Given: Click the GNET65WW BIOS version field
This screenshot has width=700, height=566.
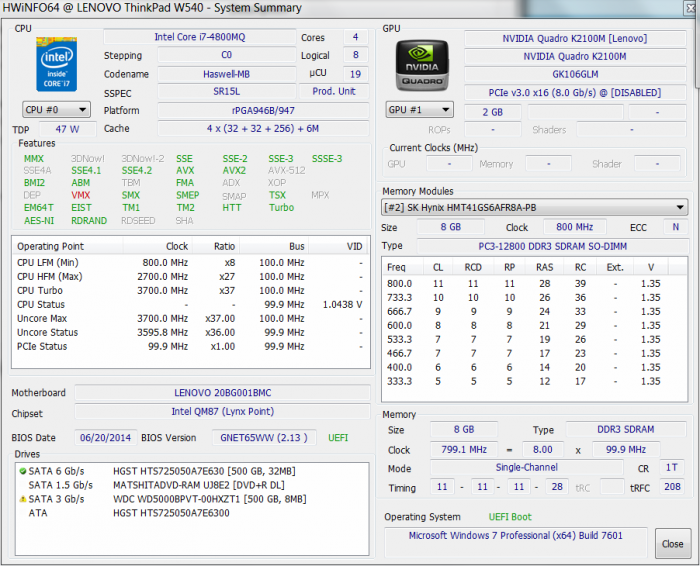Looking at the screenshot, I should pyautogui.click(x=265, y=437).
